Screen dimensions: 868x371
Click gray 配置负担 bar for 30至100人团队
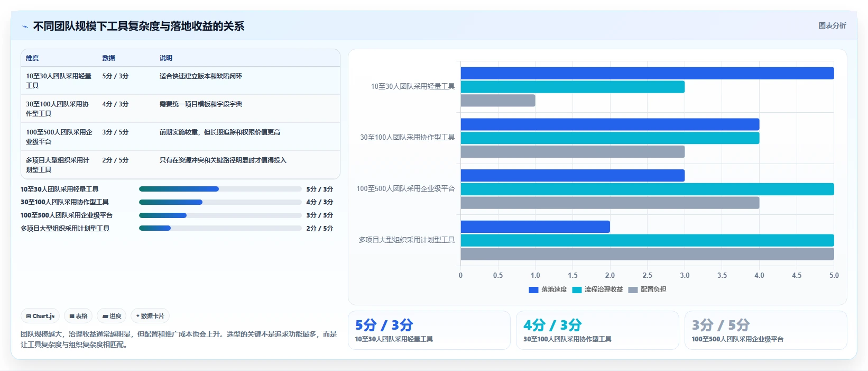(572, 152)
